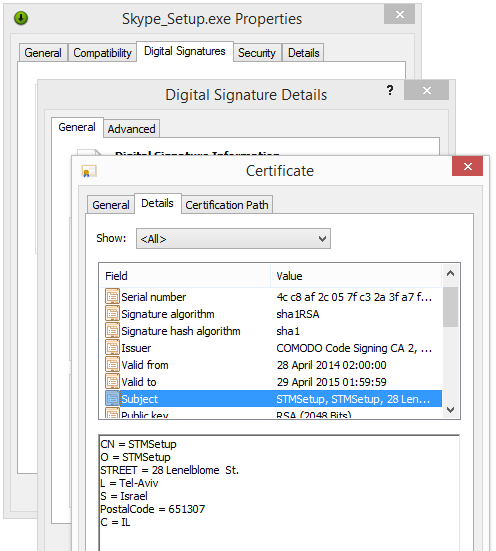
Task: Click the CN = STMSetup line
Action: point(139,444)
